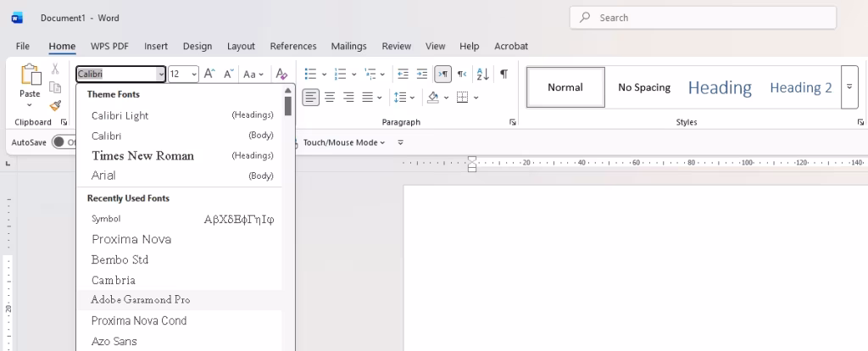Expand the bullet library dropdown arrow
The width and height of the screenshot is (868, 351).
point(324,74)
